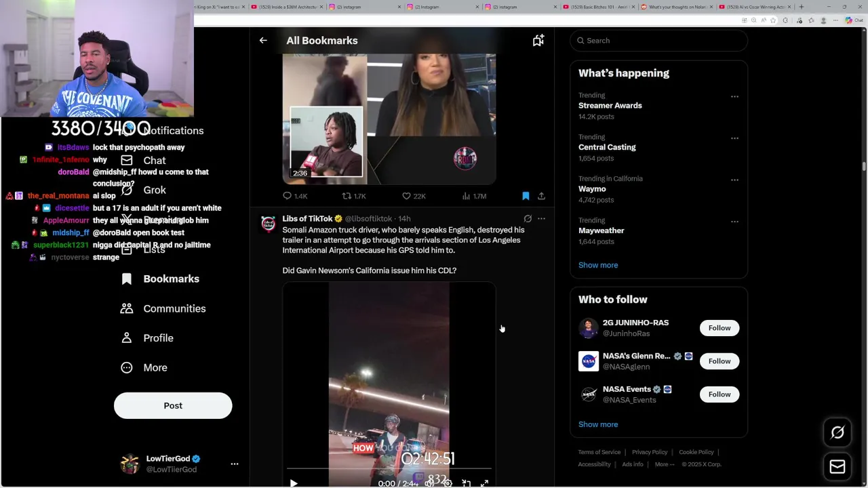Make the video fullscreen
The height and width of the screenshot is (488, 868).
point(484,483)
